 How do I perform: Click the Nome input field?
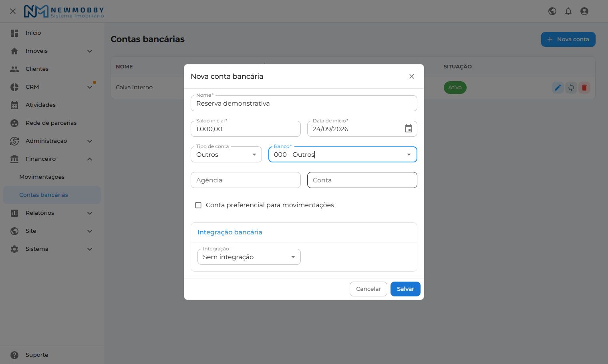[304, 103]
